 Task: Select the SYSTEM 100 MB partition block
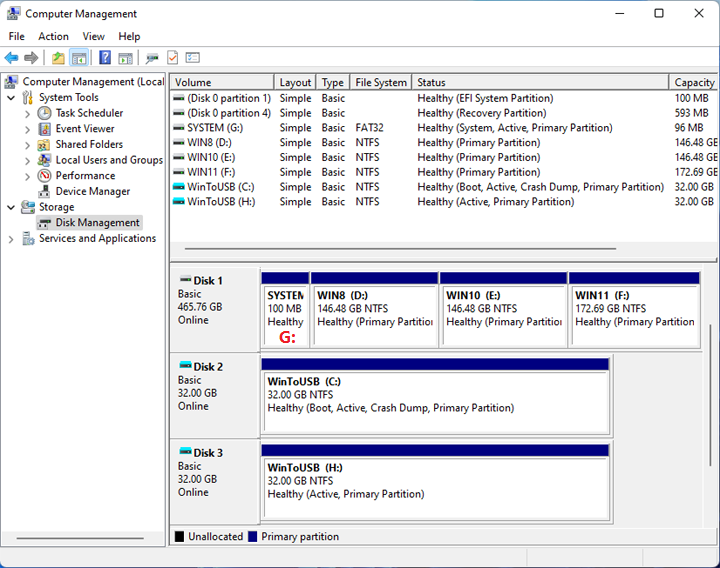285,309
